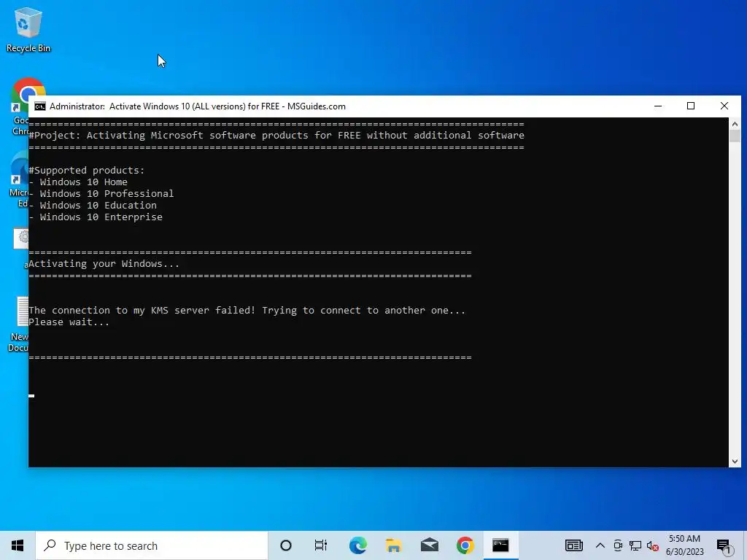Expand hidden system tray icons chevron
The width and height of the screenshot is (747, 560).
tap(600, 545)
